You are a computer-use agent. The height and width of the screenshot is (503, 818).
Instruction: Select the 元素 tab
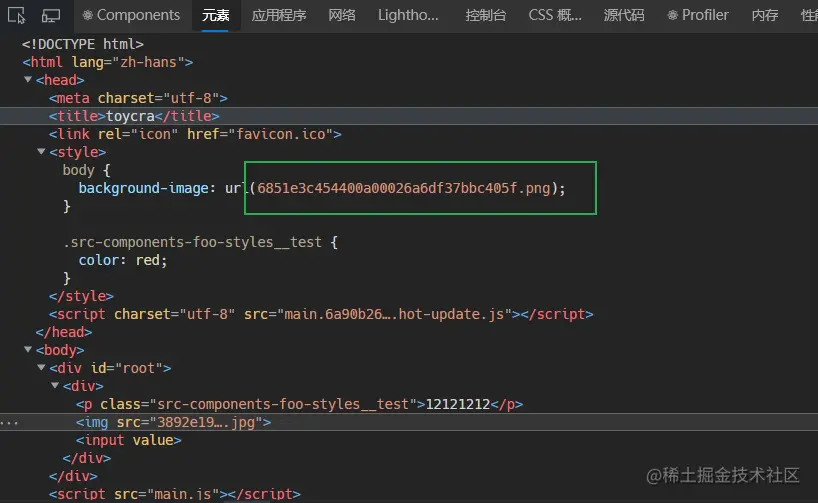(215, 15)
